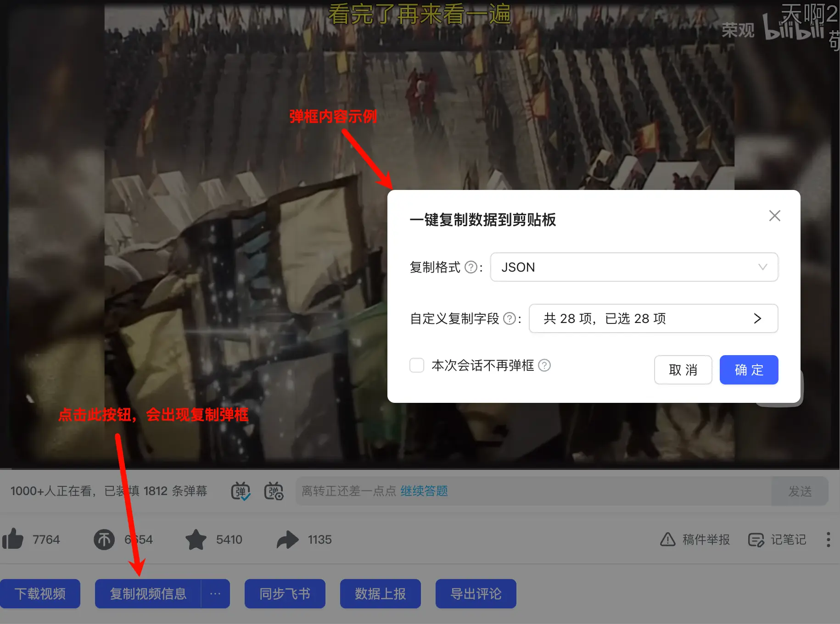Click help icon next to 复制格式
The image size is (840, 624).
[x=471, y=267]
